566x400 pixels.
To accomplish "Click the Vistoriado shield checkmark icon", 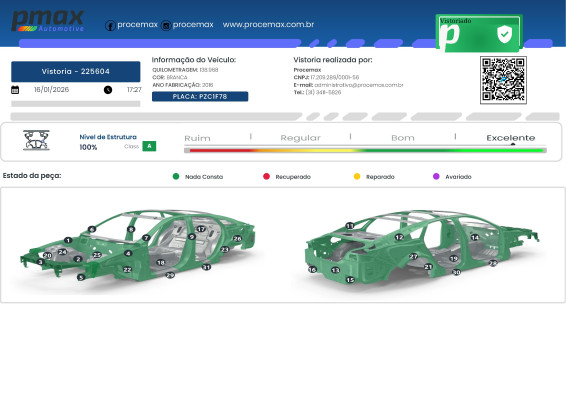I will click(504, 34).
